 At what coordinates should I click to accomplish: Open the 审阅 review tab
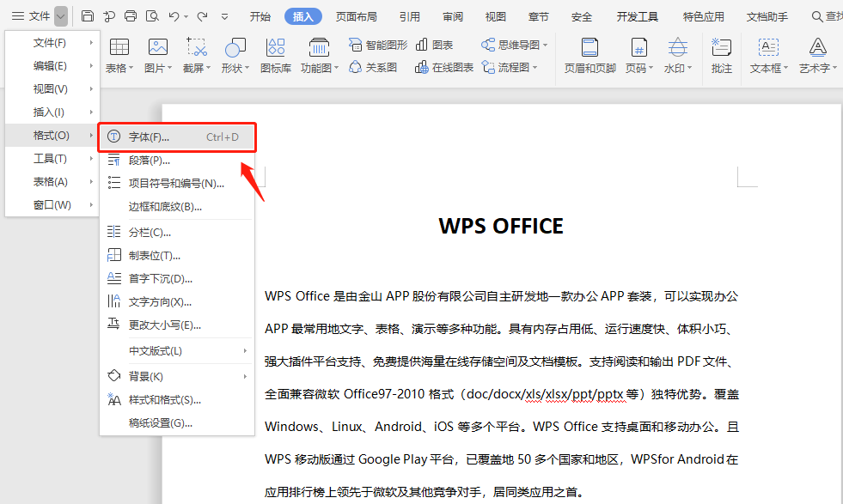pos(453,16)
